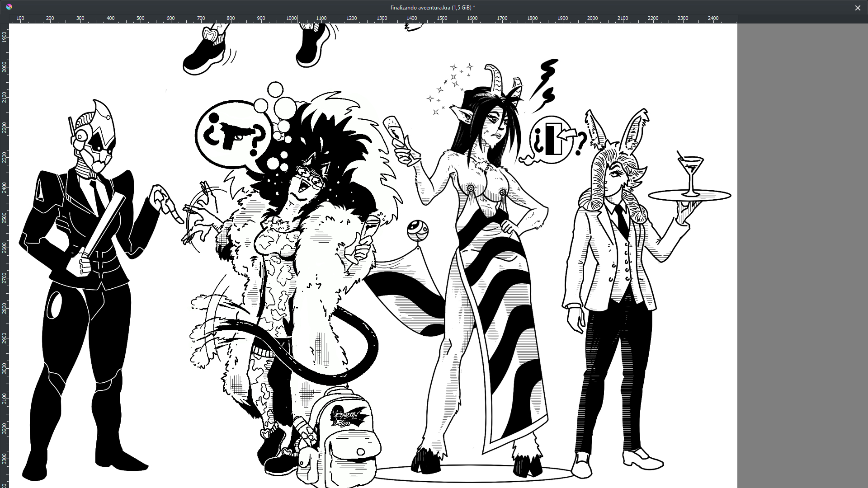This screenshot has width=868, height=488.
Task: Click the gray area right of canvas
Action: tap(802, 253)
